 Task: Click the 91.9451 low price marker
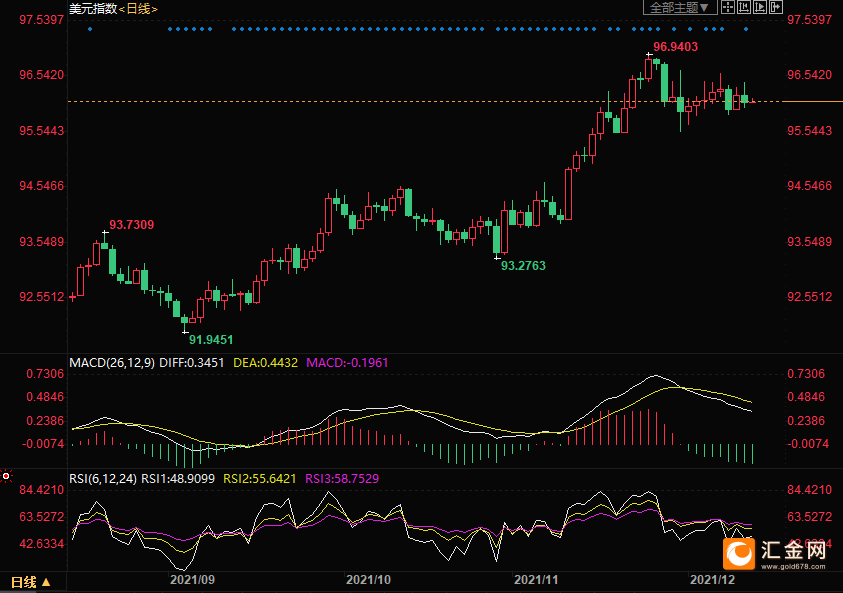(211, 340)
